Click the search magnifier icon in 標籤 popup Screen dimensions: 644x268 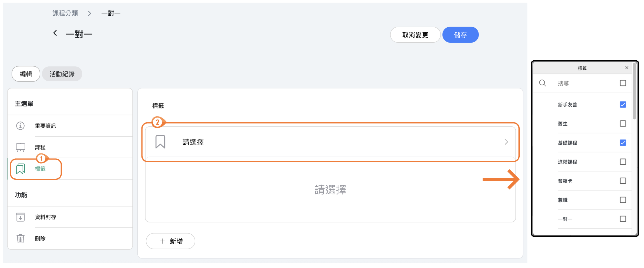(x=543, y=83)
